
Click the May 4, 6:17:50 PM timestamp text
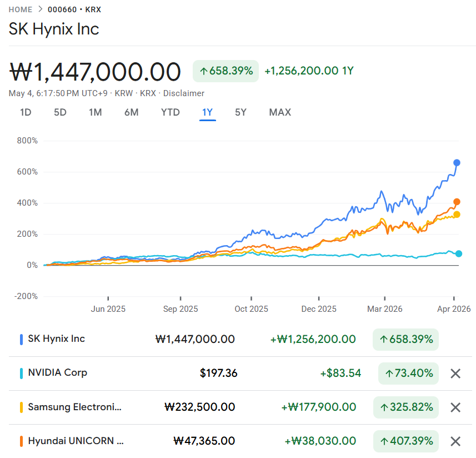coord(58,93)
